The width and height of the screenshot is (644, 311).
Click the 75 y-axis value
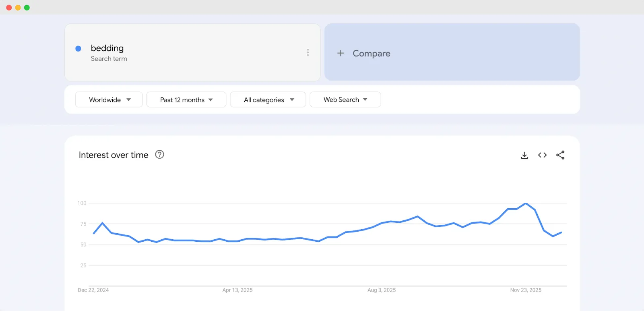coord(83,224)
